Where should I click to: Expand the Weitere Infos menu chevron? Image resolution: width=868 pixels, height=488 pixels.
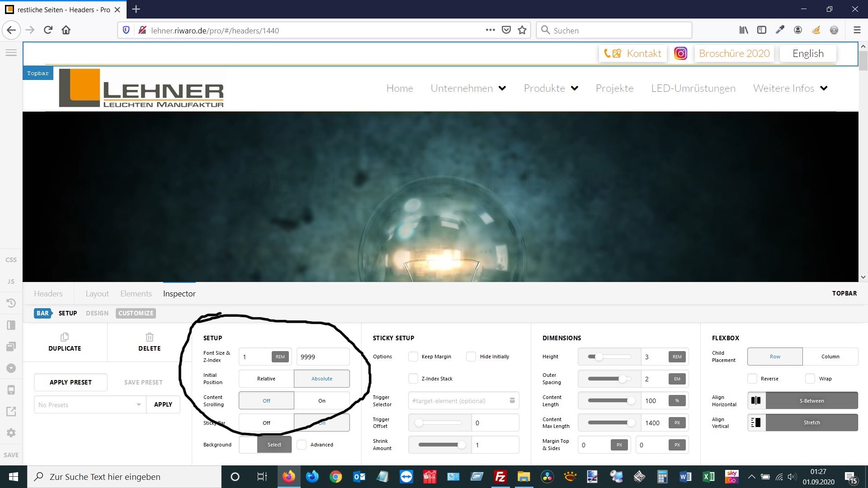tap(824, 88)
